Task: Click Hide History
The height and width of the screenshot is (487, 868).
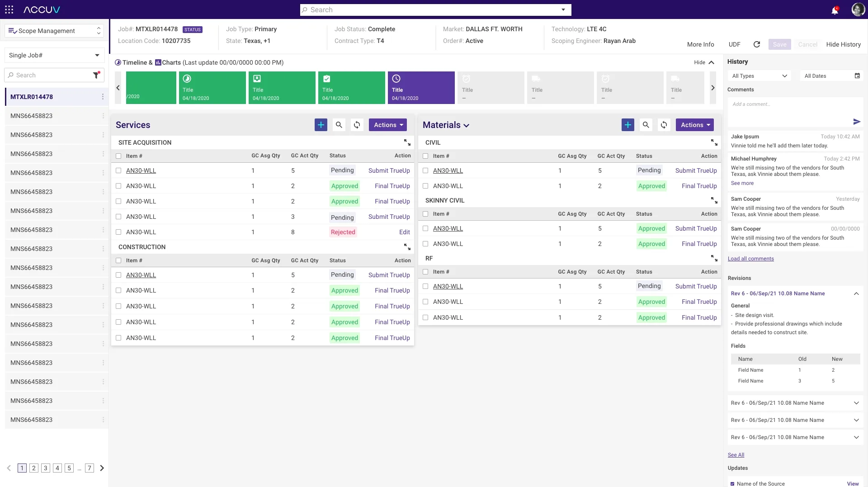Action: [844, 44]
